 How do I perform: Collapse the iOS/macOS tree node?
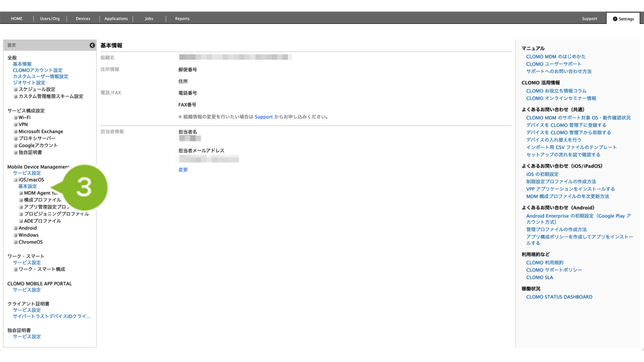[x=16, y=180]
